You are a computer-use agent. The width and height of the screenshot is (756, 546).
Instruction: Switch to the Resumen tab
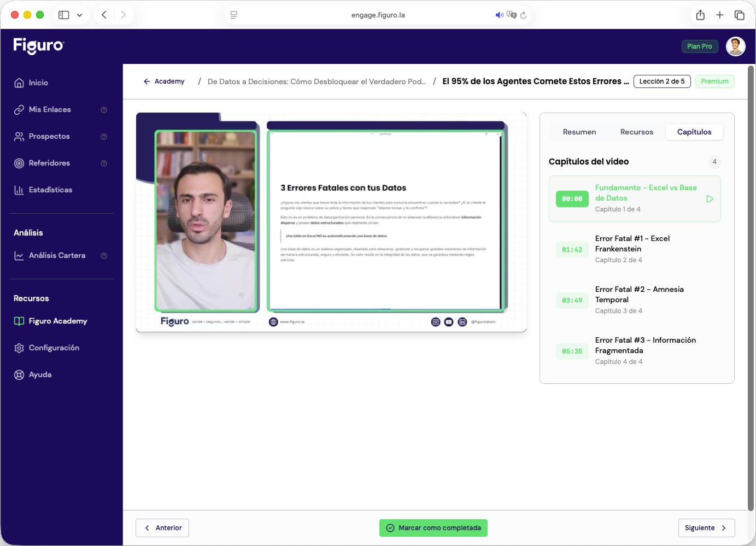pos(579,132)
